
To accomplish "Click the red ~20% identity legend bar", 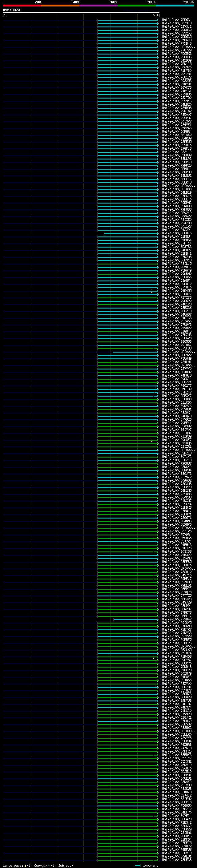I will [x=22, y=6].
